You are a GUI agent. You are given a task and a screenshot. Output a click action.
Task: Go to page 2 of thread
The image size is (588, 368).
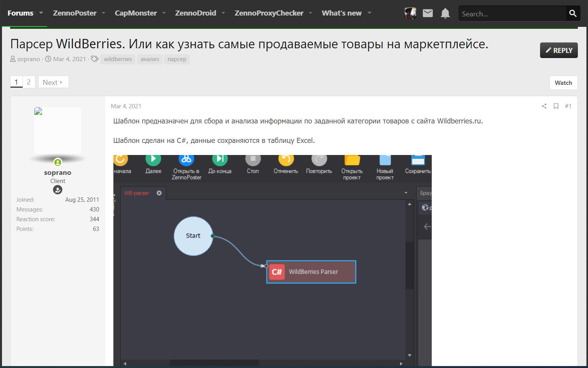pos(29,82)
